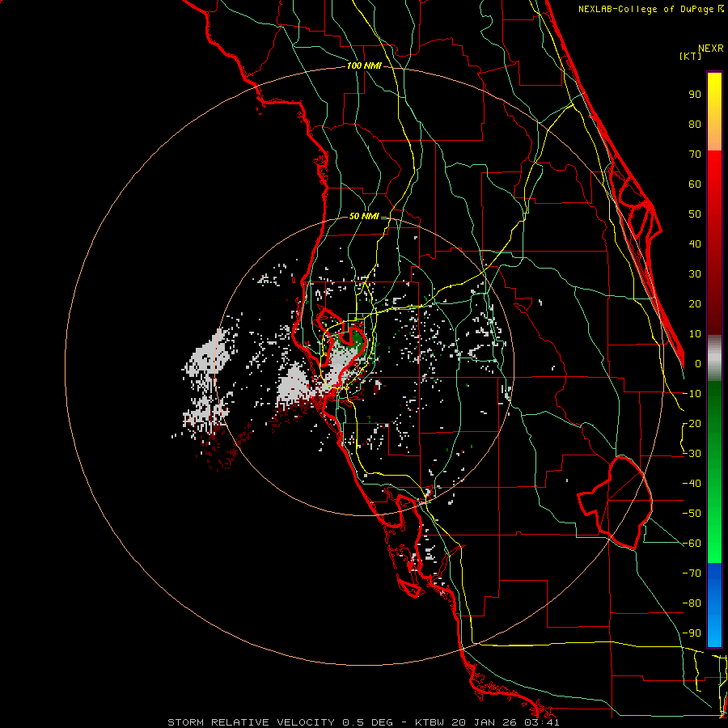
Task: Pick the 20 value on velocity scale
Action: [695, 304]
